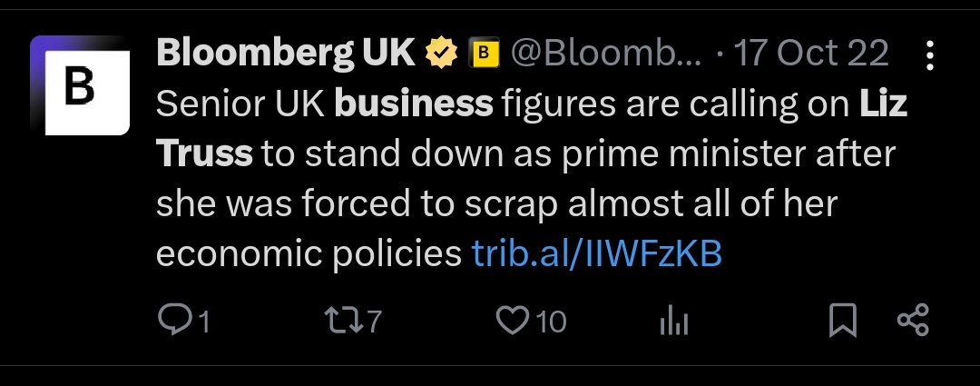Click the reply count of 1
Image resolution: width=980 pixels, height=386 pixels.
202,322
